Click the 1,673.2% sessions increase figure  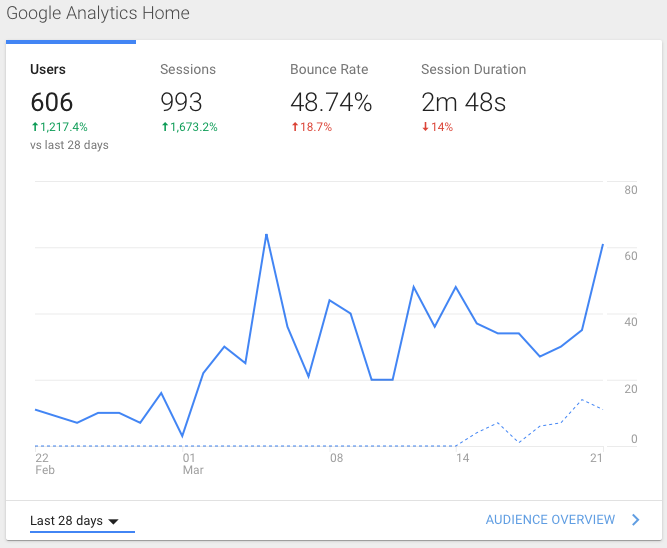(189, 127)
